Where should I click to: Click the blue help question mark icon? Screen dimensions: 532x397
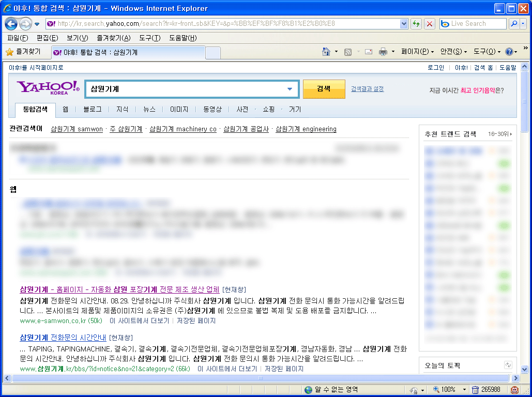click(509, 52)
